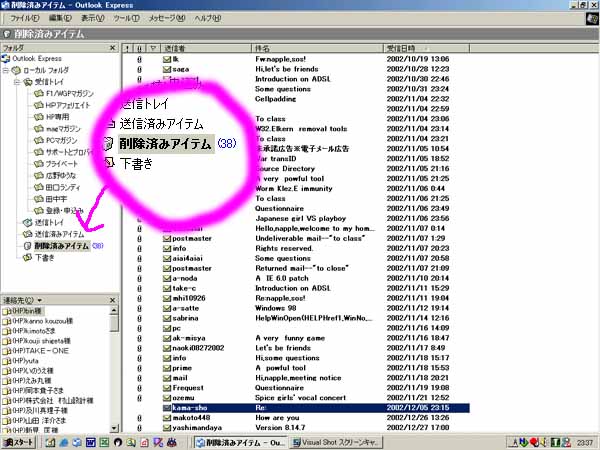Sort messages by 件名 column

point(317,48)
